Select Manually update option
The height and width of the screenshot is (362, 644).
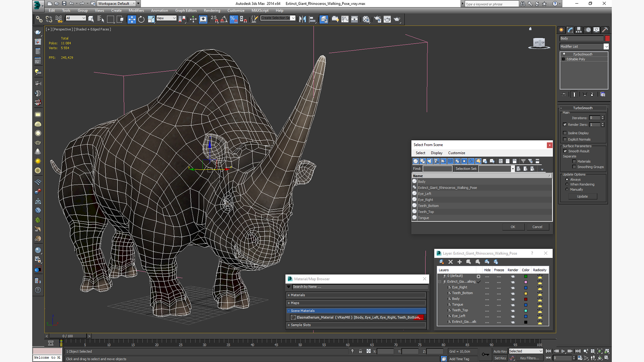click(x=567, y=189)
